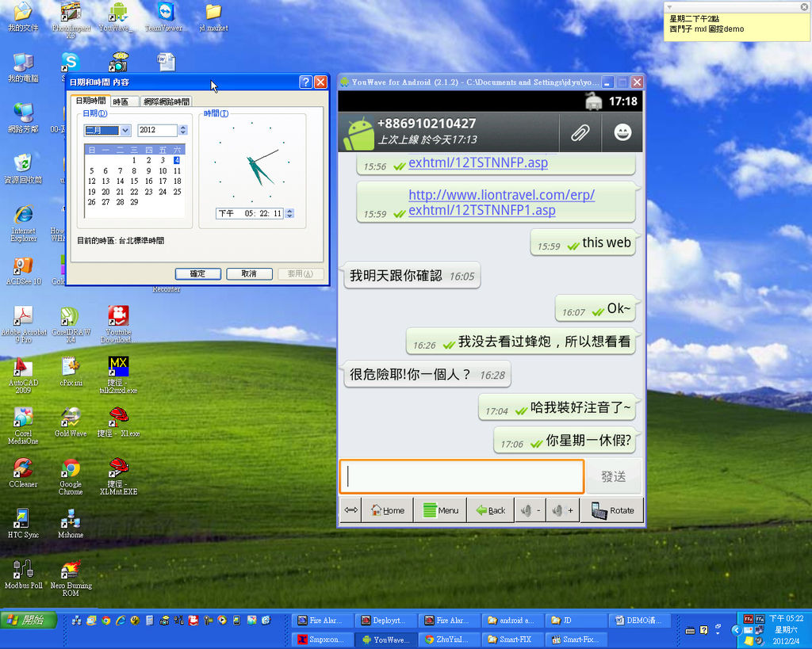Open the Start 開始 button

(29, 620)
